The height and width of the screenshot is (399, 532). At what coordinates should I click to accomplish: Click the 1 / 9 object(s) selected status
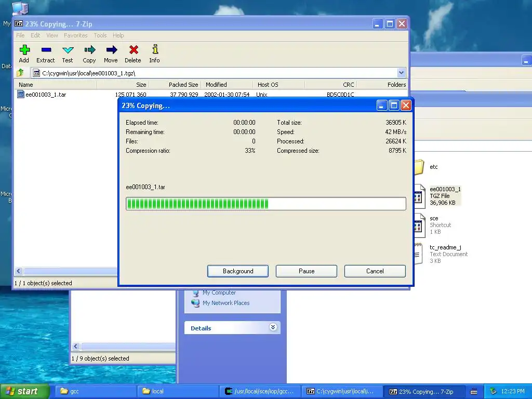[100, 358]
